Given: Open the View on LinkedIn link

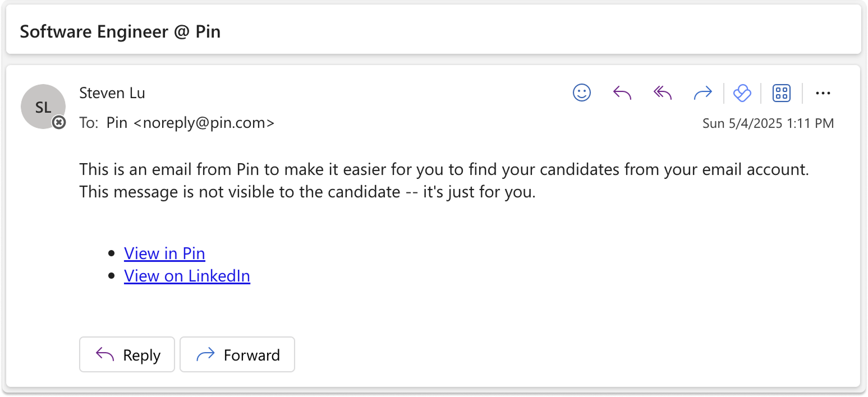Looking at the screenshot, I should coord(187,276).
